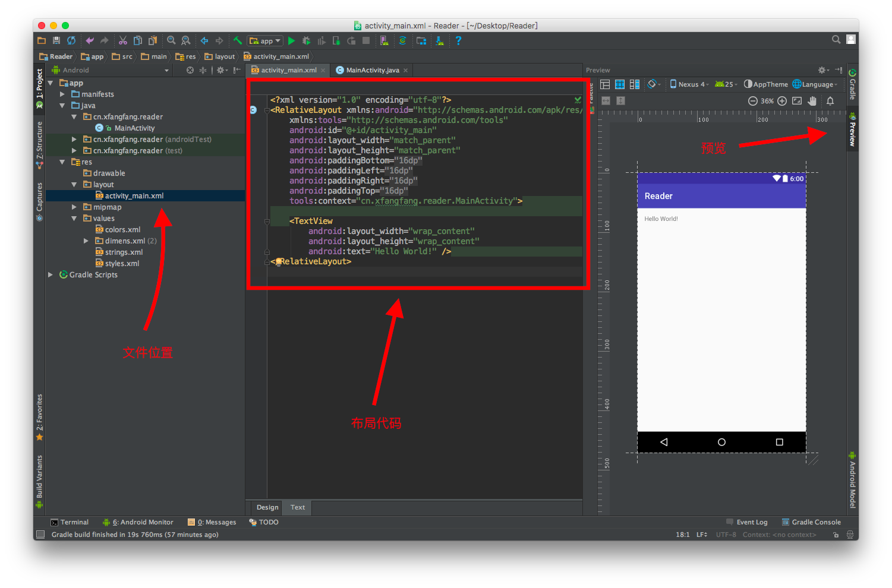The image size is (892, 588).
Task: Select the activity_main.xml editor tab
Action: pos(288,70)
